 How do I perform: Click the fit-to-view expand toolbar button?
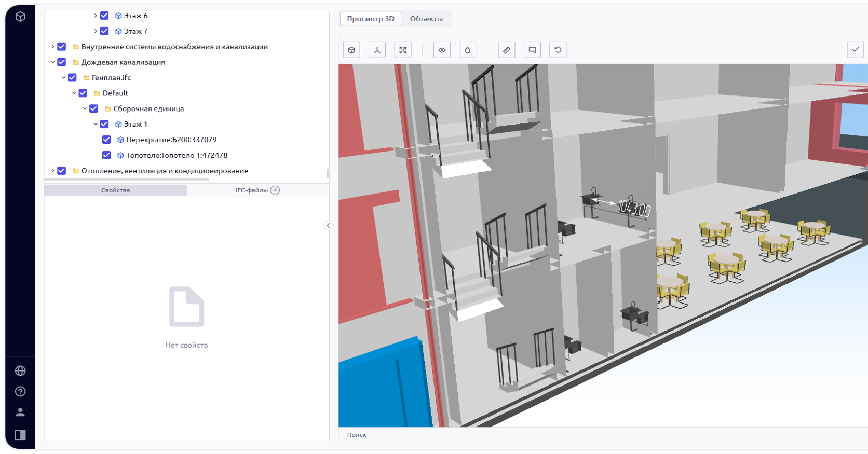[x=403, y=50]
